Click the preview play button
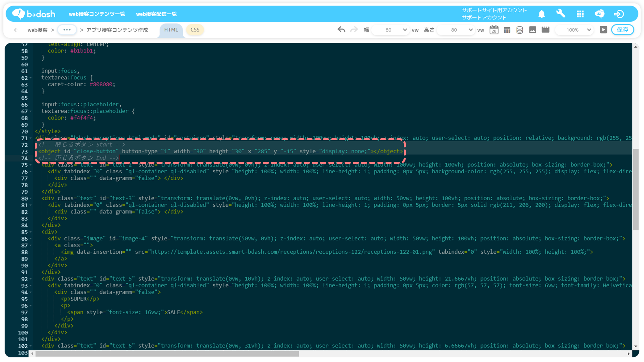Viewport: 644px width, 362px height. tap(603, 30)
